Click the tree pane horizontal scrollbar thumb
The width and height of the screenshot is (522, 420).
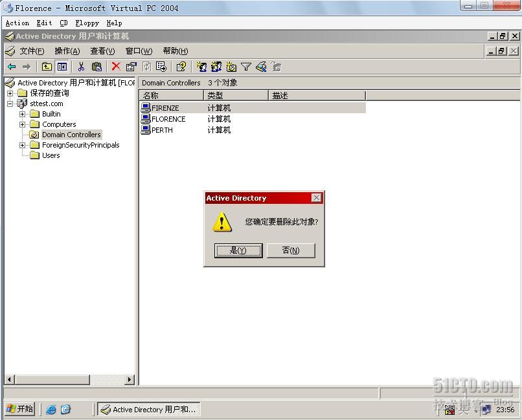click(52, 379)
